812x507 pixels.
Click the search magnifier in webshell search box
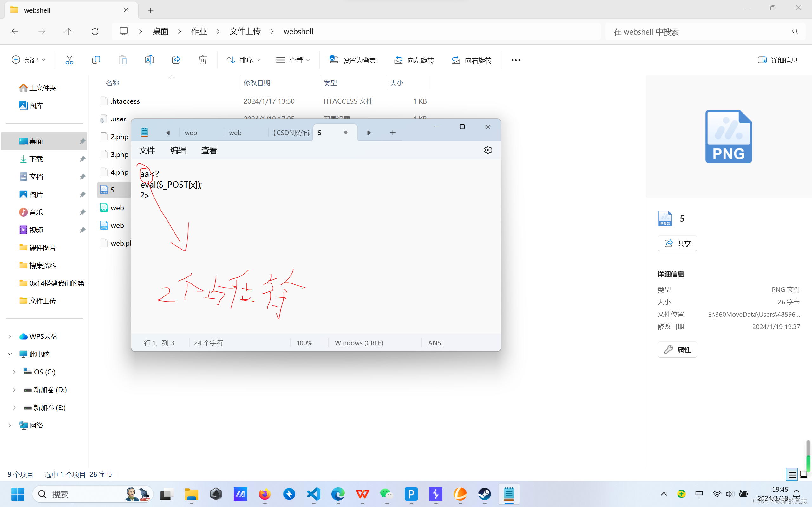pos(795,31)
